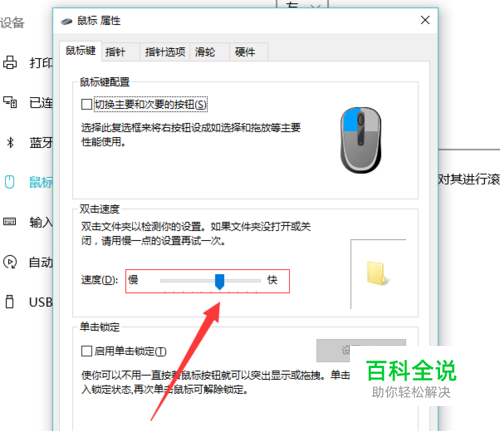Click the mouse illustration image
Image resolution: width=500 pixels, height=431 pixels.
click(x=361, y=140)
